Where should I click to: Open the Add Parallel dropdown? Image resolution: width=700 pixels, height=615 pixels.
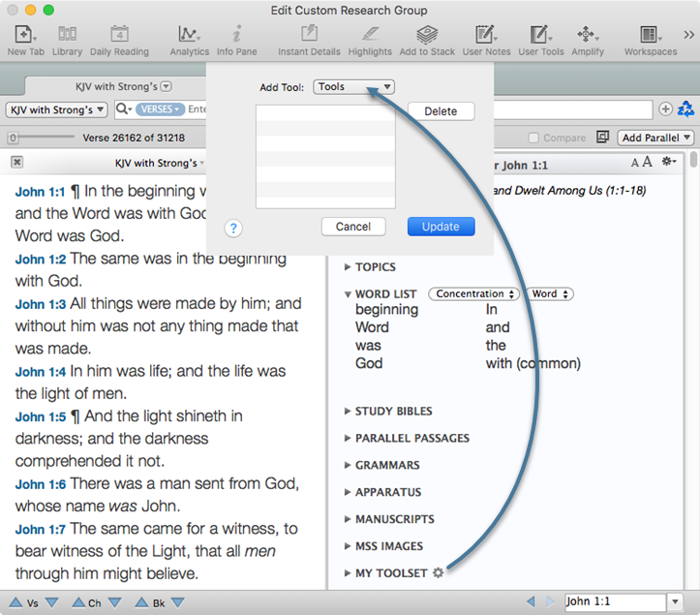(657, 138)
